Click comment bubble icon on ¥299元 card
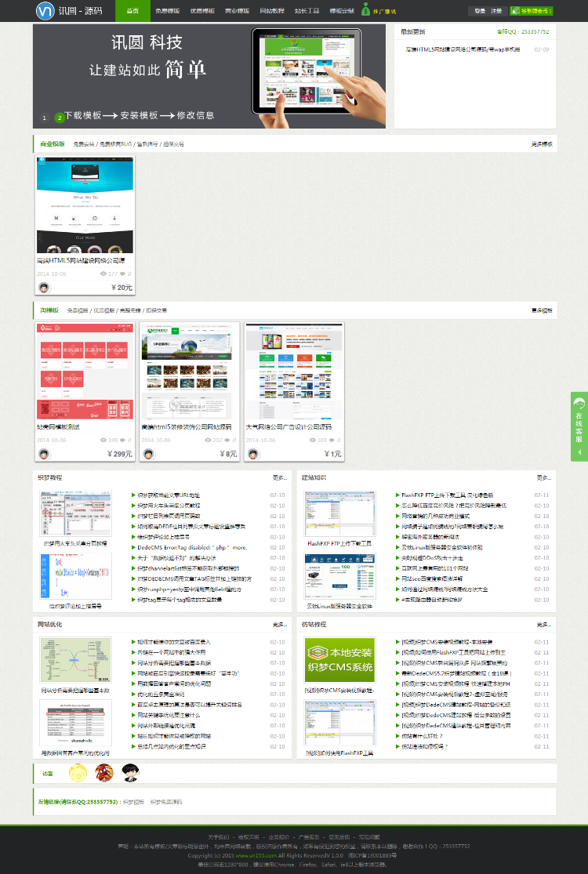The width and height of the screenshot is (588, 874). [123, 440]
